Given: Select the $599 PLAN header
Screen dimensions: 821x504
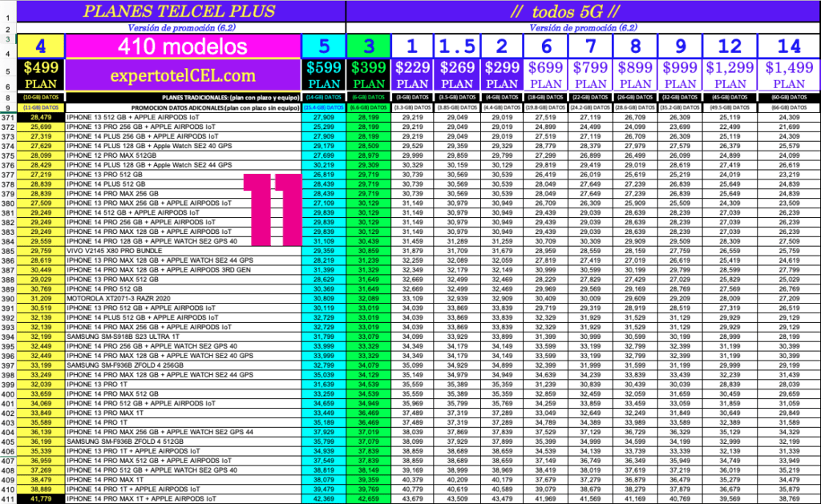Looking at the screenshot, I should point(324,75).
